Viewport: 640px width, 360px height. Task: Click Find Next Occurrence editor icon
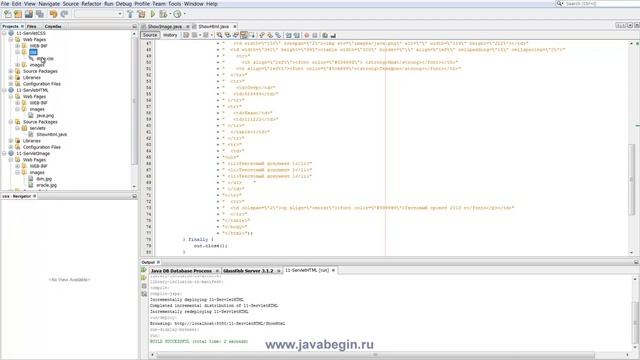coord(236,35)
